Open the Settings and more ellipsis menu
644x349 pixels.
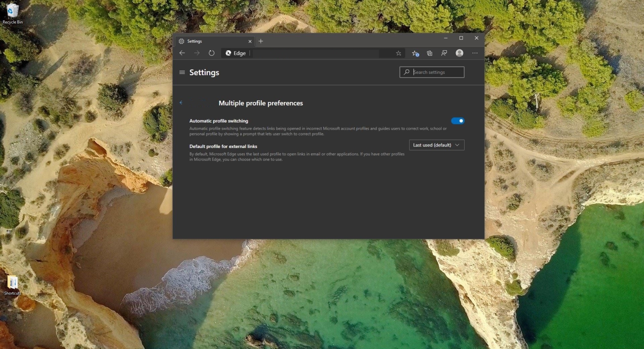(x=475, y=53)
